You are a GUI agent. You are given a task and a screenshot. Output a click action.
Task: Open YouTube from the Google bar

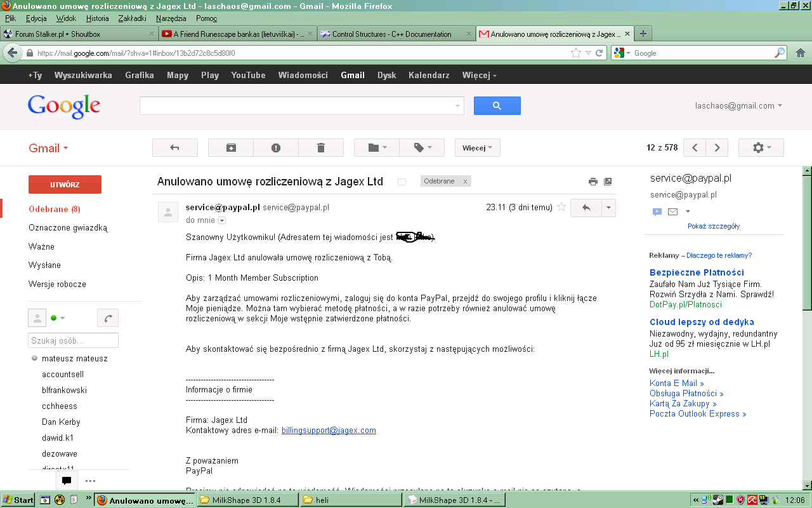tap(248, 75)
